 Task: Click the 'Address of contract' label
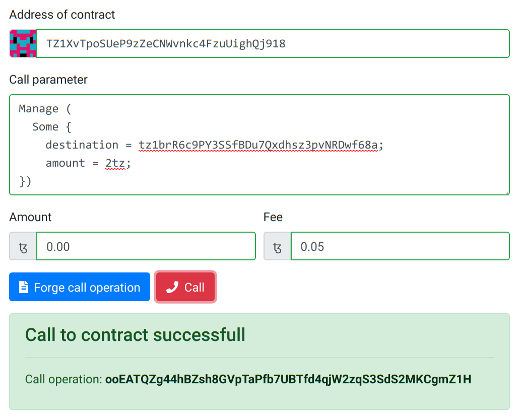[x=62, y=15]
